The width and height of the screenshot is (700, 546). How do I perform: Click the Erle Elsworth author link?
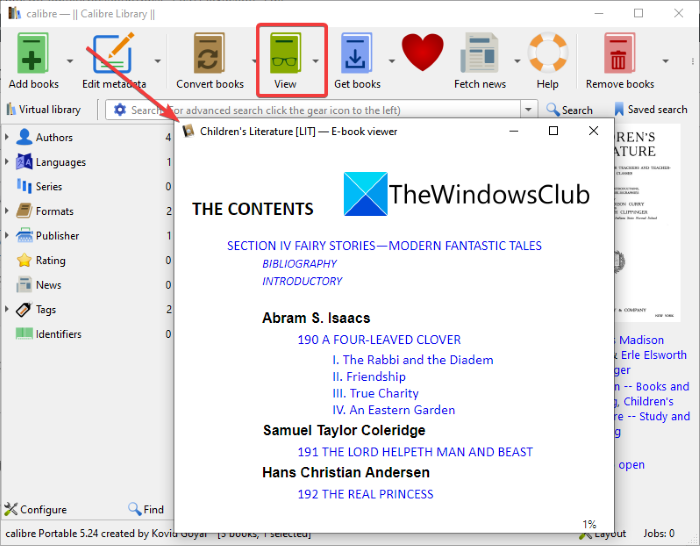pyautogui.click(x=654, y=355)
